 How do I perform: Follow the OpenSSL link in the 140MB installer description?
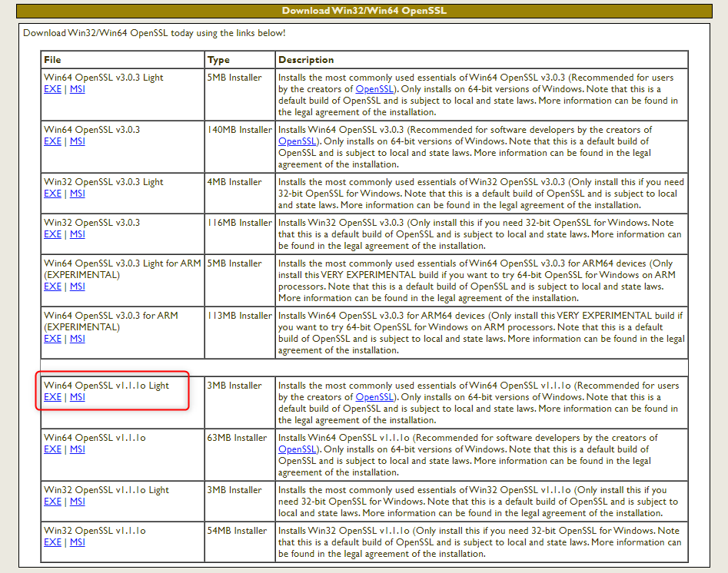(x=298, y=141)
